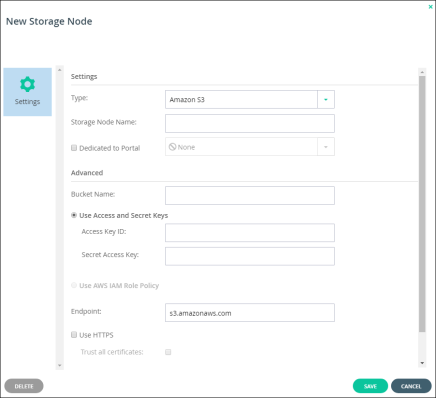The width and height of the screenshot is (436, 398).
Task: Click the Settings label in the sidebar tab
Action: (27, 102)
